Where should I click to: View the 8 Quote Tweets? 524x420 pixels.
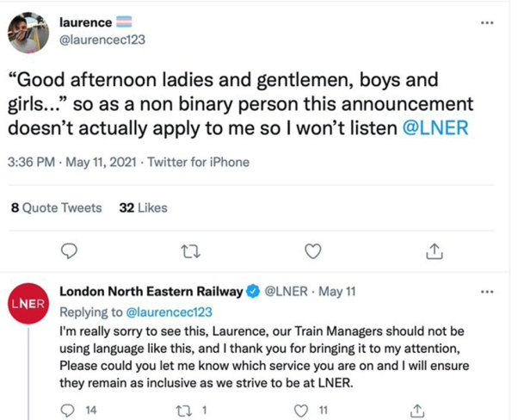[x=56, y=207]
